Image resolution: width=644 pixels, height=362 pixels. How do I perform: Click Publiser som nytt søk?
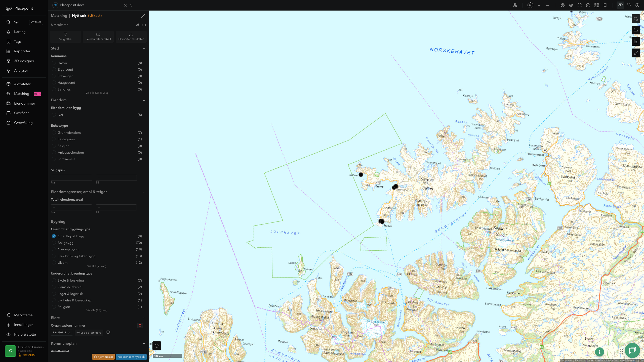click(x=131, y=357)
